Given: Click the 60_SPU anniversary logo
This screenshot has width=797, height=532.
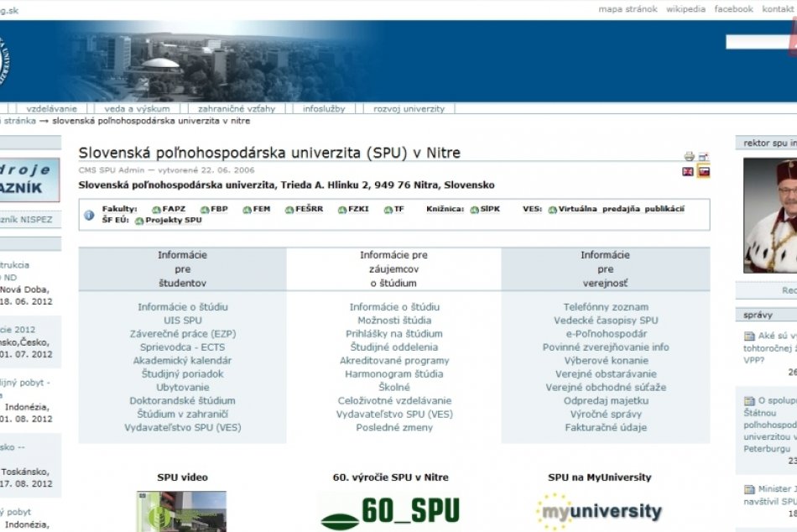Looking at the screenshot, I should (385, 511).
